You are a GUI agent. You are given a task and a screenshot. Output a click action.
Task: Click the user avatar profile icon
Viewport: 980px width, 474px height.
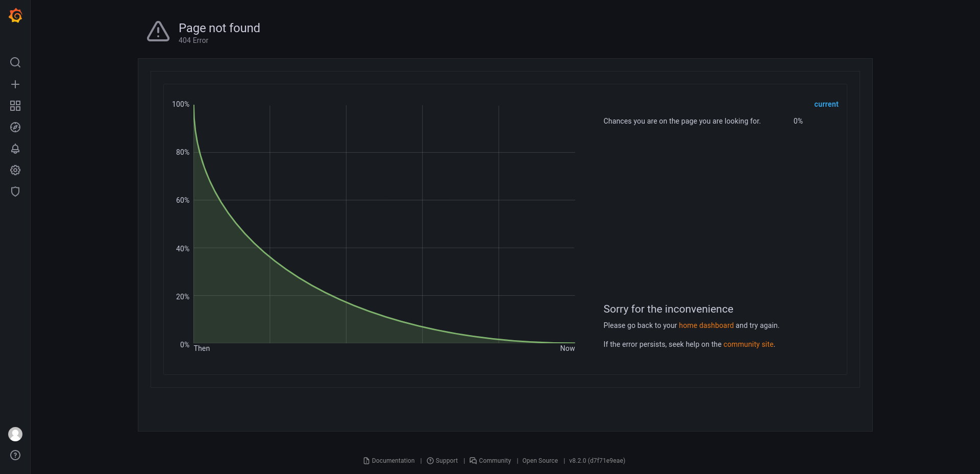click(15, 434)
